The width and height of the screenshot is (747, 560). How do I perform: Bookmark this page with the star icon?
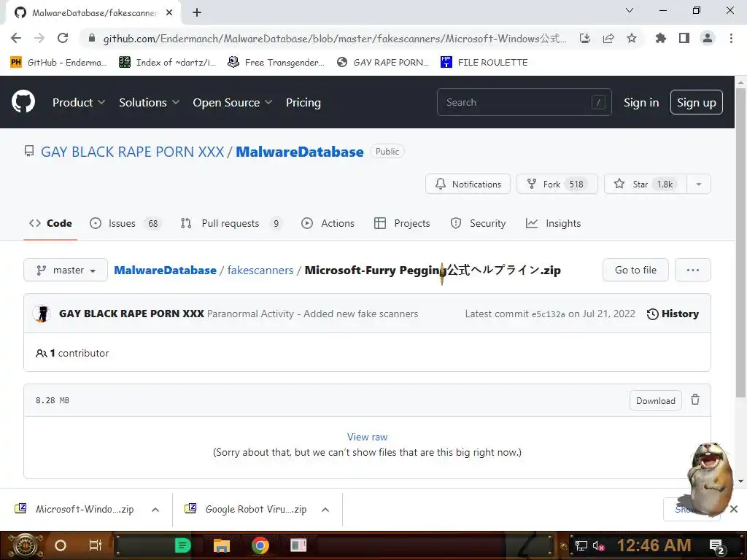tap(632, 38)
